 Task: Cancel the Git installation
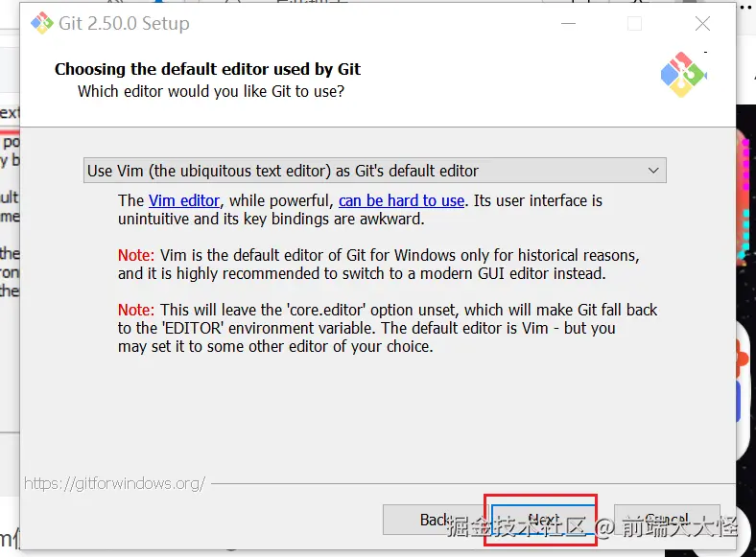pos(667,520)
